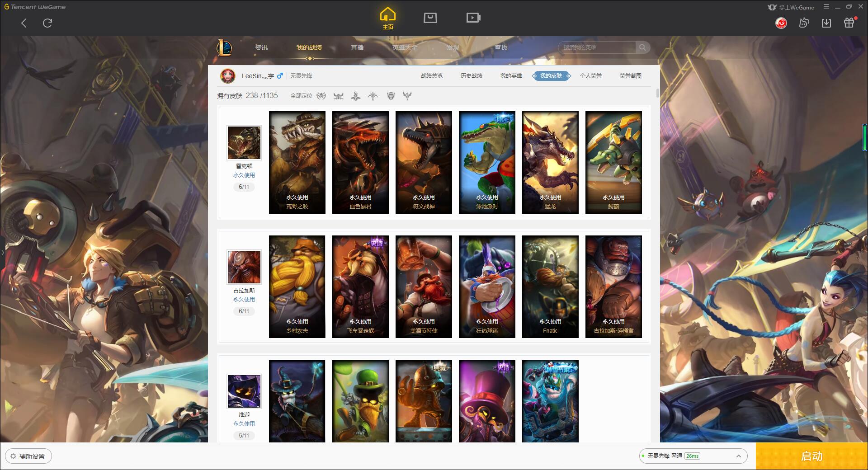Select the 我的皮肤 sub-tab
The width and height of the screenshot is (868, 470).
pyautogui.click(x=551, y=76)
